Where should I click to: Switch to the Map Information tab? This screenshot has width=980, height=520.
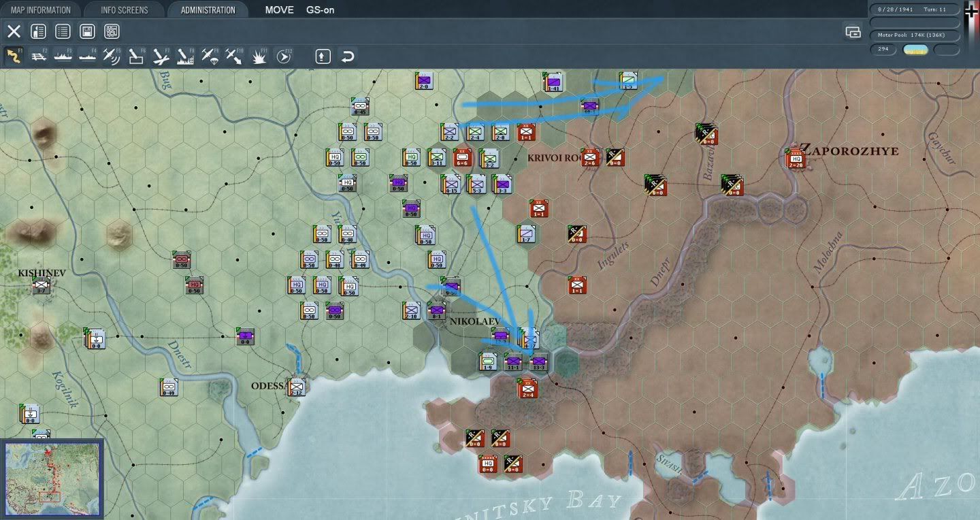click(40, 10)
